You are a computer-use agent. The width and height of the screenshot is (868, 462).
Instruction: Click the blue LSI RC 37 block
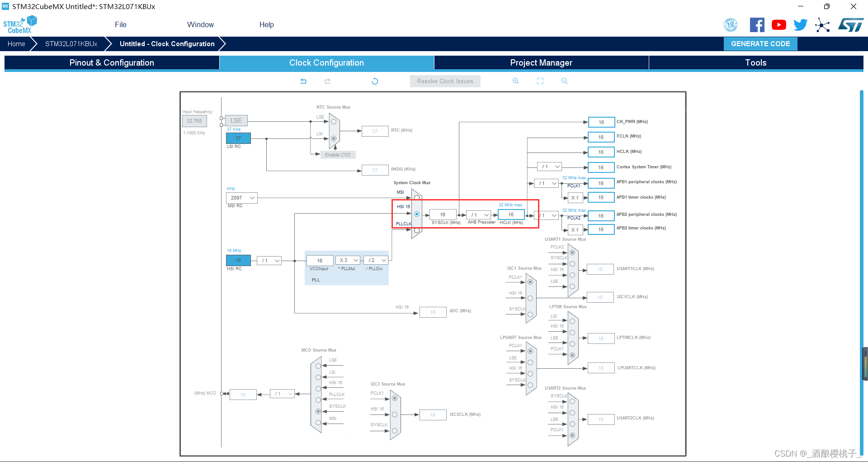(x=238, y=138)
